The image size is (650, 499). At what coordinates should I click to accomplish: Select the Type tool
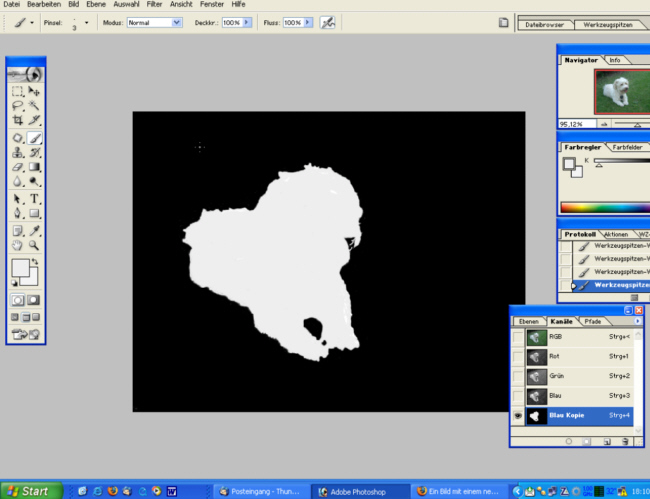[35, 198]
